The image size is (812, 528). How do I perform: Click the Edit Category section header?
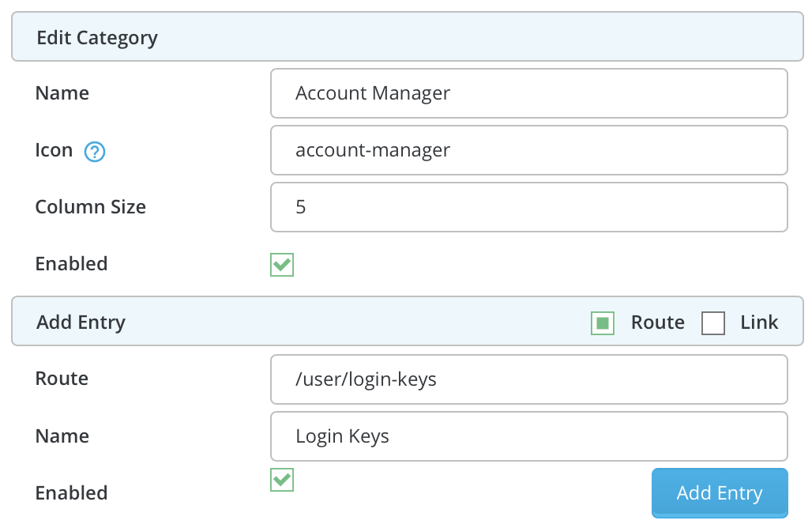click(97, 37)
